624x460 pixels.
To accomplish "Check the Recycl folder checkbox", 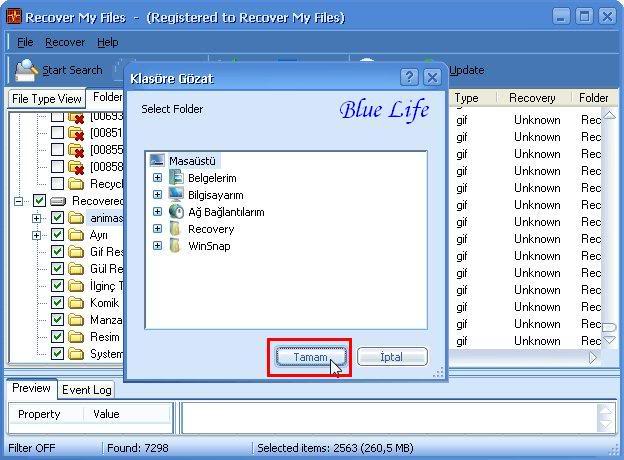I will click(x=57, y=183).
